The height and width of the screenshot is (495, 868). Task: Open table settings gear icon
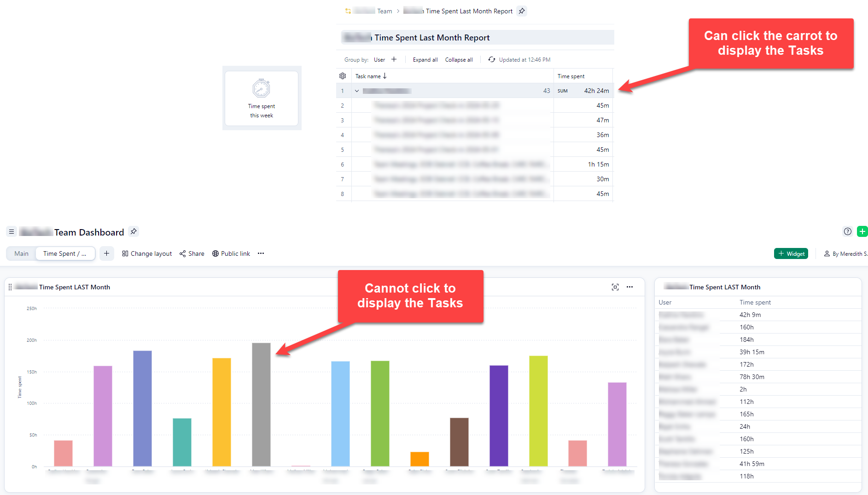(343, 76)
